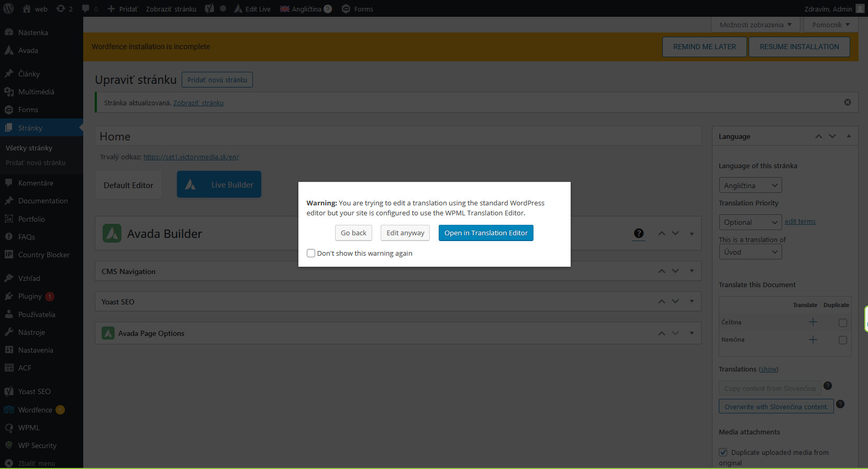Open 'Language of this stránka' dropdown Angličtina
This screenshot has height=469, width=868.
pyautogui.click(x=750, y=186)
